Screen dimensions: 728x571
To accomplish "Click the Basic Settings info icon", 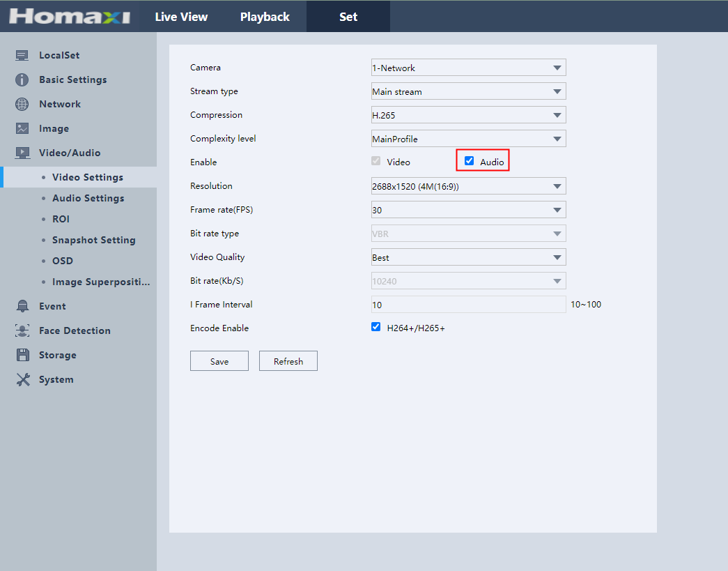I will (22, 80).
